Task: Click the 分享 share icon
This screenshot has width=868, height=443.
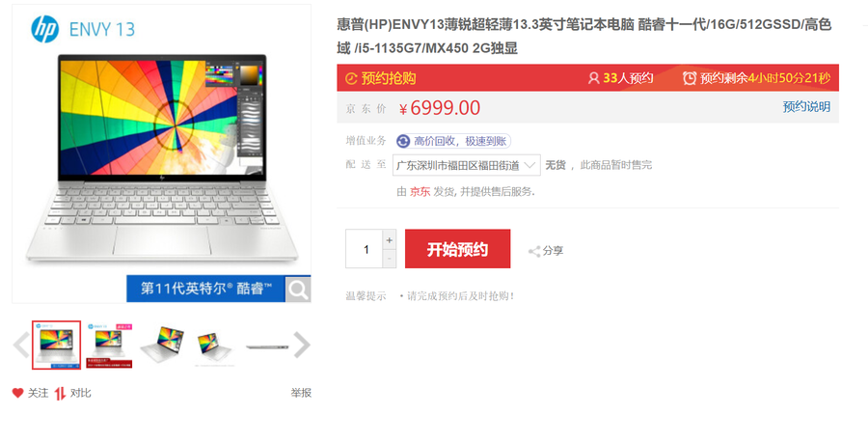Action: tap(534, 251)
